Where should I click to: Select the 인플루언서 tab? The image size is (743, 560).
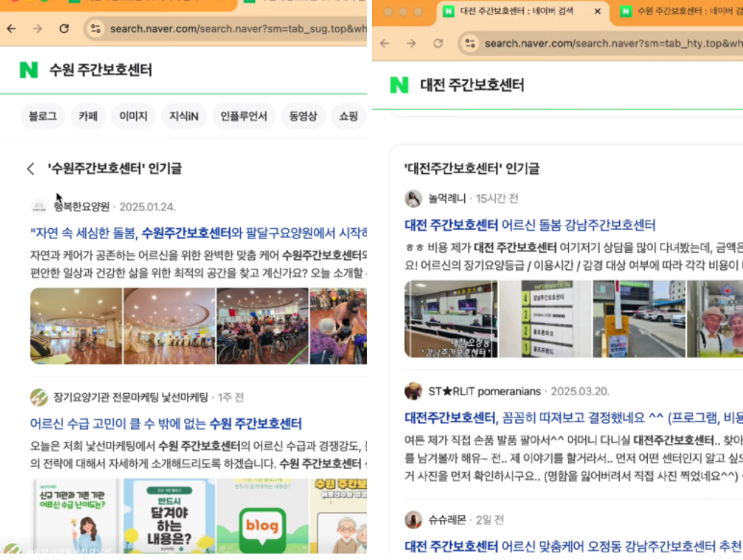[x=244, y=116]
